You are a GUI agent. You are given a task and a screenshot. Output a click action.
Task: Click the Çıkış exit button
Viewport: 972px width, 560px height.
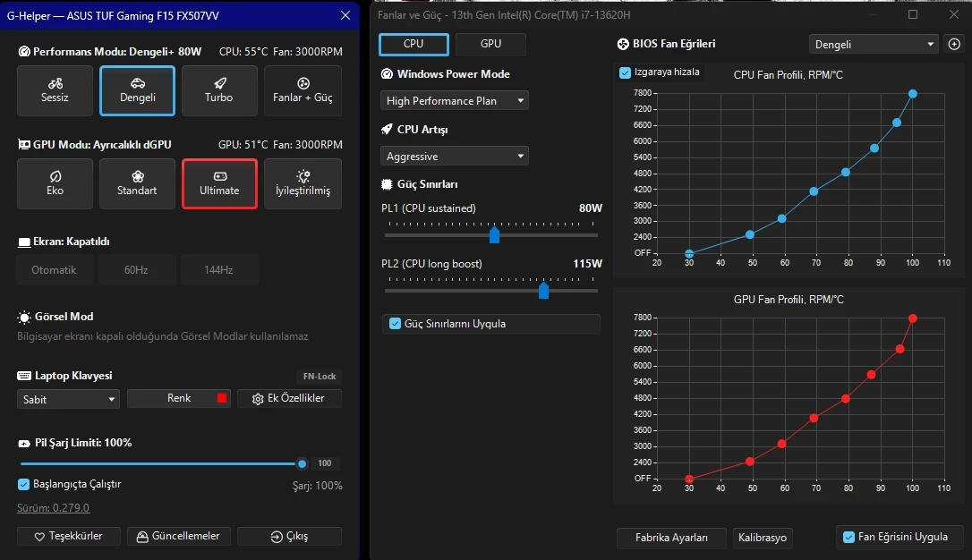pos(289,536)
